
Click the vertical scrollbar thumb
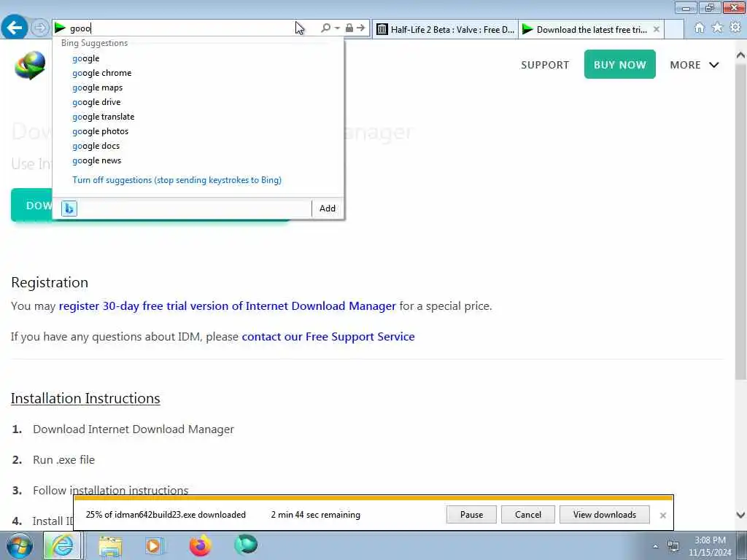point(740,222)
